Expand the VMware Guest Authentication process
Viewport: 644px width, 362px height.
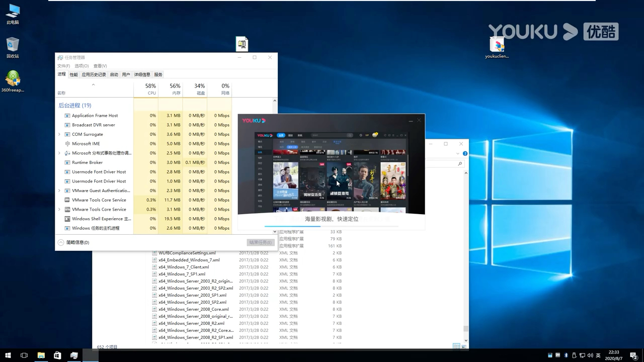coord(59,191)
